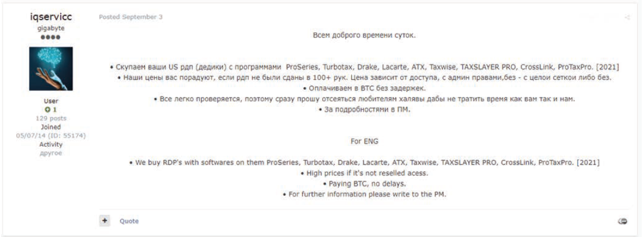The image size is (644, 237).
Task: Click the 'За подробностями в ПМ' line
Action: [x=365, y=110]
